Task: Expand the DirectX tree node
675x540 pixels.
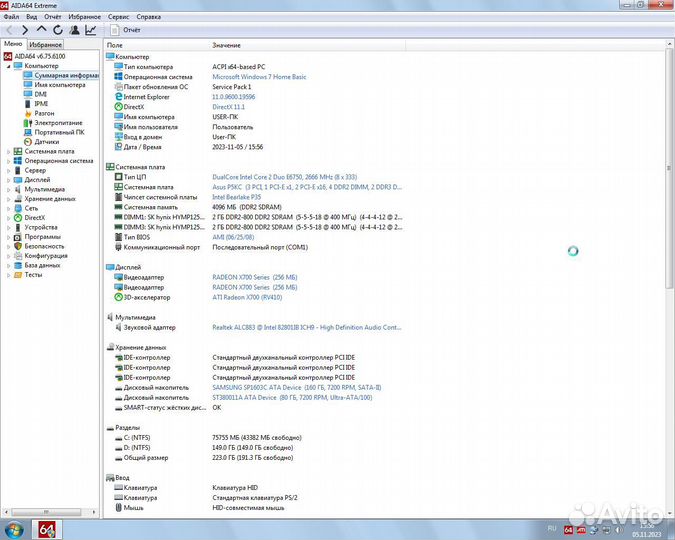Action: point(8,218)
